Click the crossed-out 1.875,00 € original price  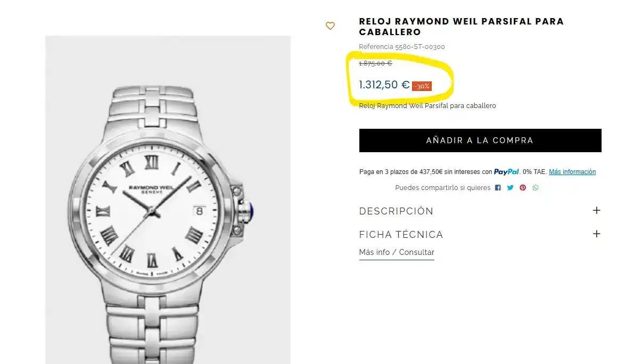(x=375, y=63)
